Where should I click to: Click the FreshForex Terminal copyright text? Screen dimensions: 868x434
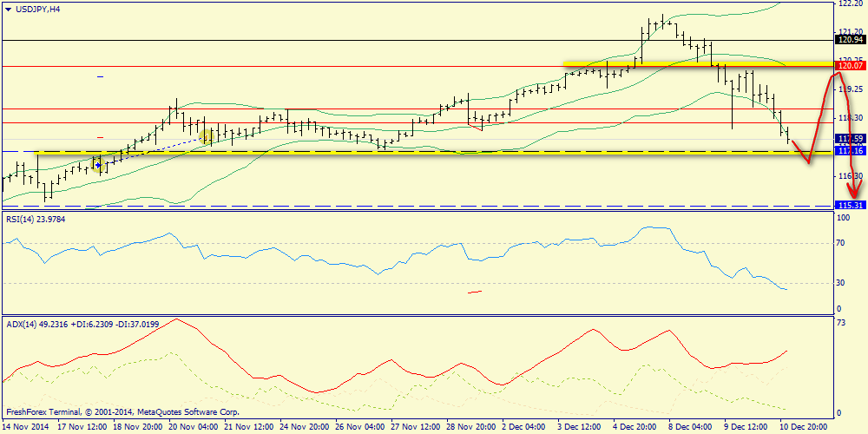click(123, 412)
